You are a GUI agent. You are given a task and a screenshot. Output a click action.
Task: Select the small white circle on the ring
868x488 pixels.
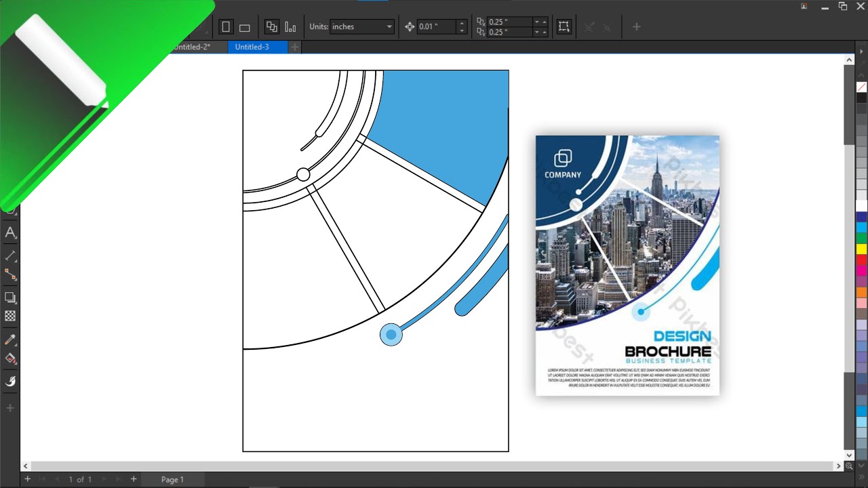click(303, 175)
